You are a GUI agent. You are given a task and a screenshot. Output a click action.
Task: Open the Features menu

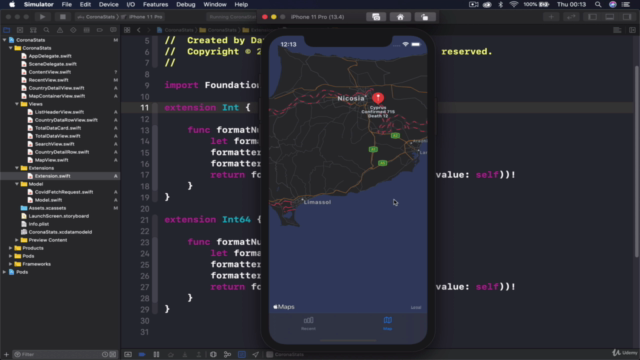156,4
